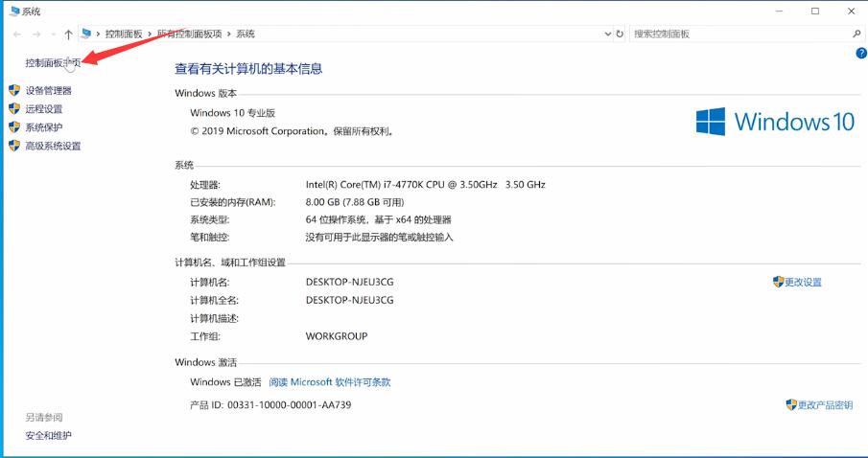Open help with the blue question mark
Screen dimensions: 868x458
pos(861,53)
